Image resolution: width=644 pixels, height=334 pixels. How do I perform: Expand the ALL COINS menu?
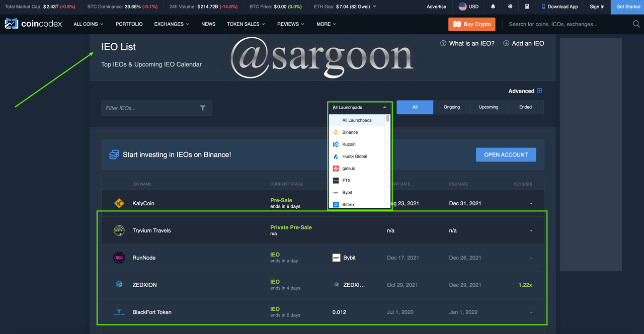click(x=89, y=24)
